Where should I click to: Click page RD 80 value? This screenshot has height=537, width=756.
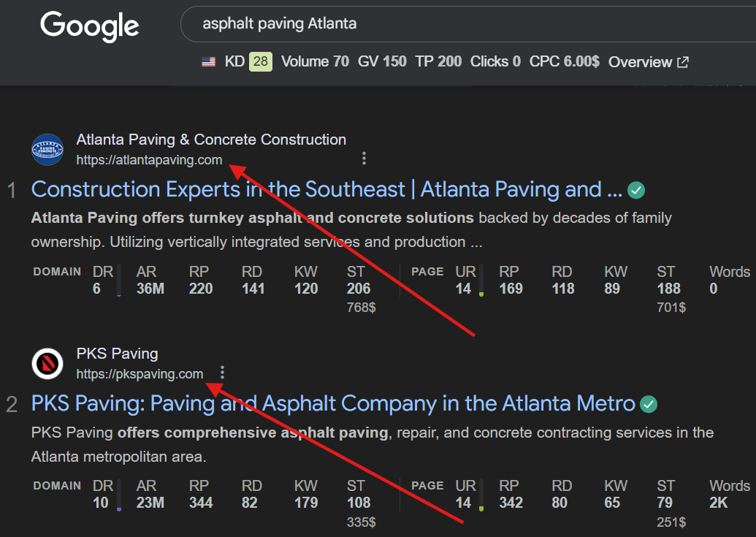pyautogui.click(x=560, y=503)
